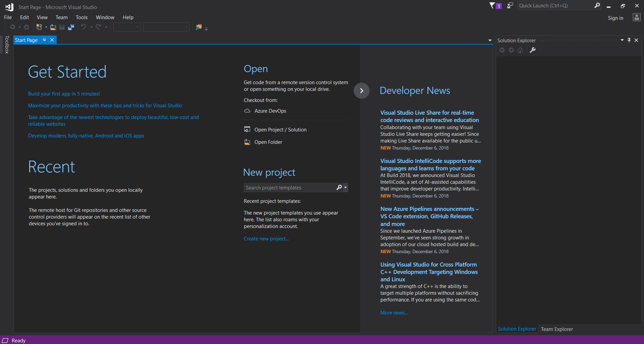Switch to the Team Explorer tab
This screenshot has height=344, width=644.
pos(557,329)
